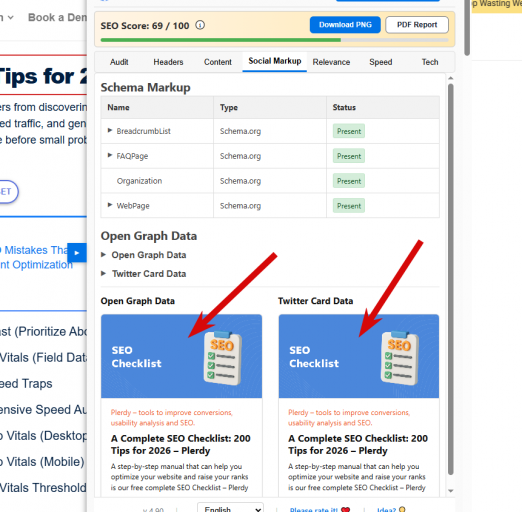Click the panel's inner vertical scrollbar thumb
Image resolution: width=522 pixels, height=512 pixels.
coord(451,279)
